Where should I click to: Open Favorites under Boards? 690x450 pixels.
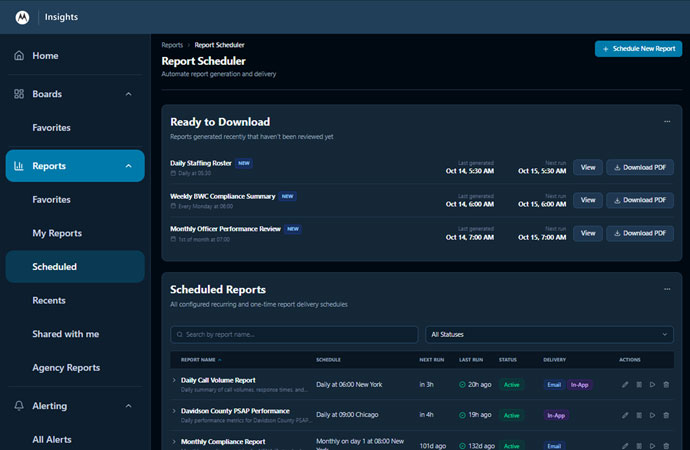pyautogui.click(x=51, y=128)
